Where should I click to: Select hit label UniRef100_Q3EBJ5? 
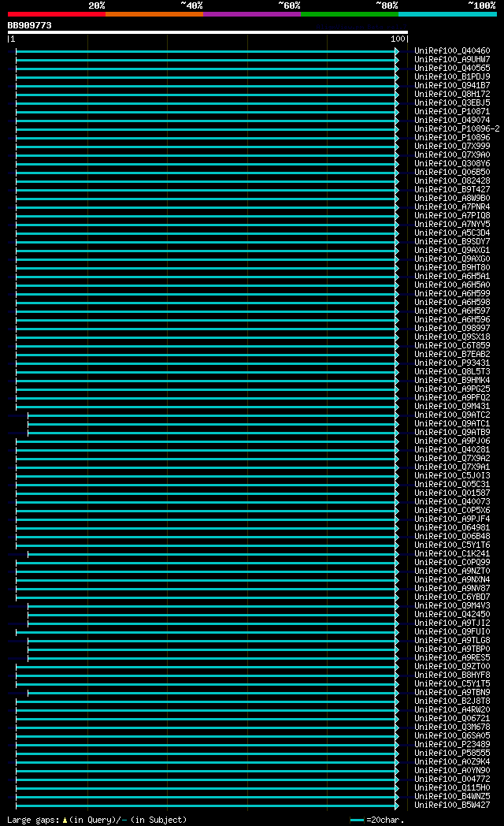tap(452, 103)
